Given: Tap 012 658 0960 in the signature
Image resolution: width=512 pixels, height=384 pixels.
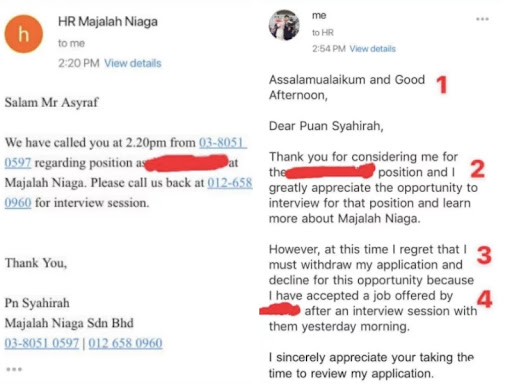Looking at the screenshot, I should click(x=125, y=343).
